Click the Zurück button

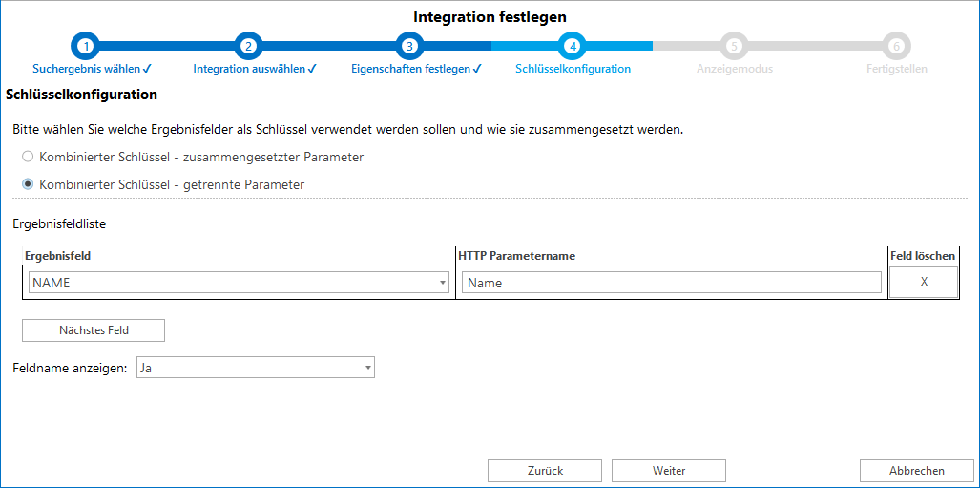544,471
